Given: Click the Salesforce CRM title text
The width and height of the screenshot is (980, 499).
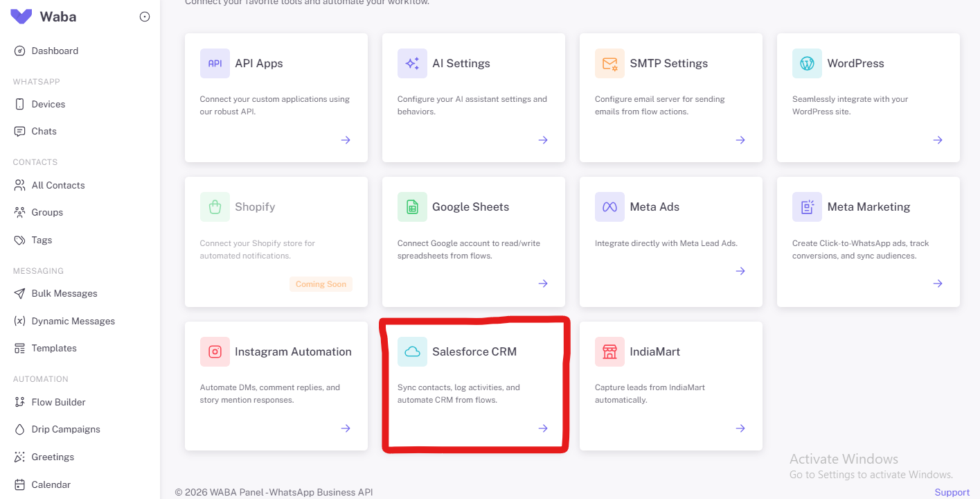Looking at the screenshot, I should coord(474,351).
